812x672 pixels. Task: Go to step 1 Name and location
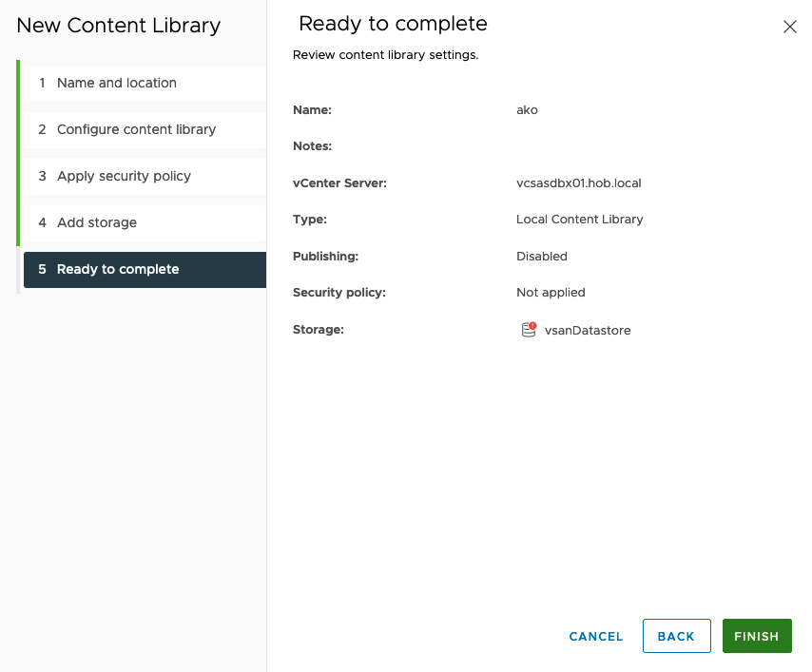point(116,83)
